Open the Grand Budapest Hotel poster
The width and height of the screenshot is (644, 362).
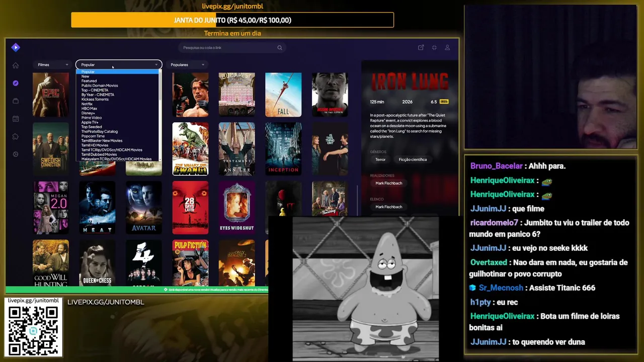coord(237,95)
